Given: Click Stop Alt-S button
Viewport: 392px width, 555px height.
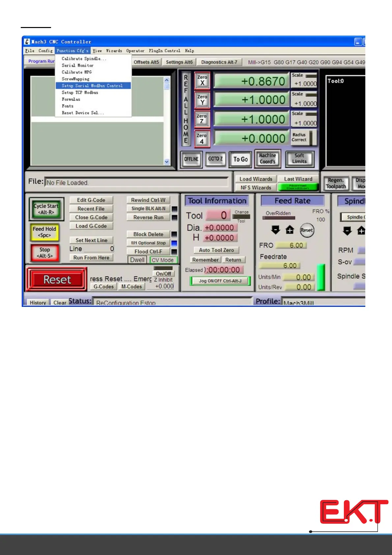Looking at the screenshot, I should [x=45, y=253].
